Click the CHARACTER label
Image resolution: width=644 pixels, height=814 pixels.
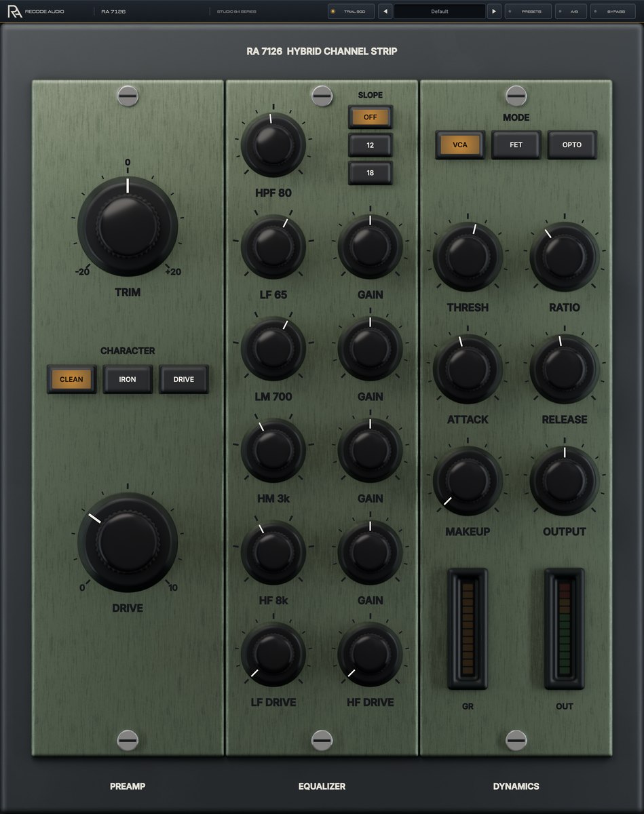(x=128, y=351)
